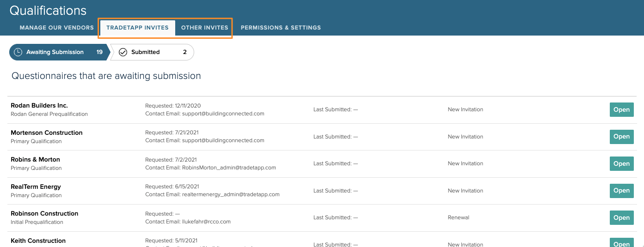Click the checkmark icon beside Submitted
The height and width of the screenshot is (247, 644).
tap(123, 52)
